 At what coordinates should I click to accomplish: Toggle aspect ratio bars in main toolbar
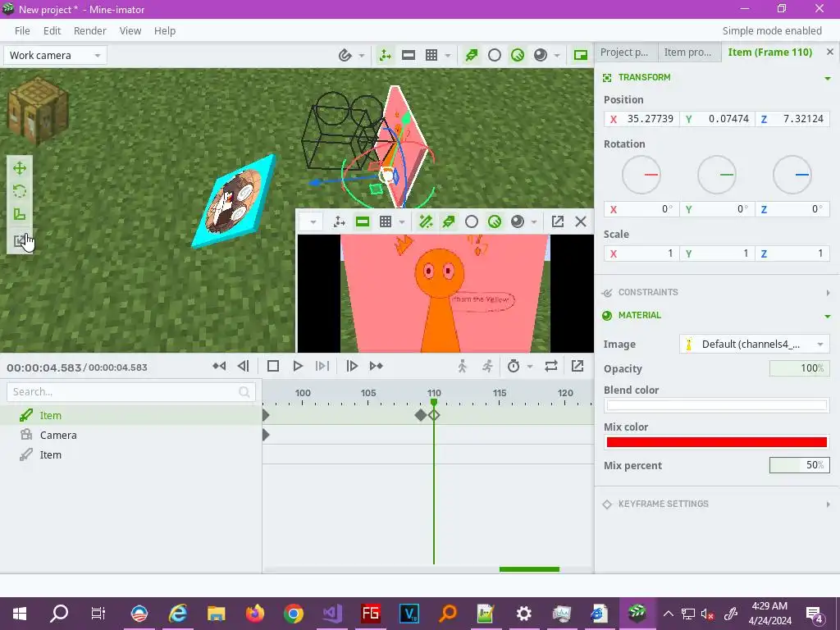409,55
